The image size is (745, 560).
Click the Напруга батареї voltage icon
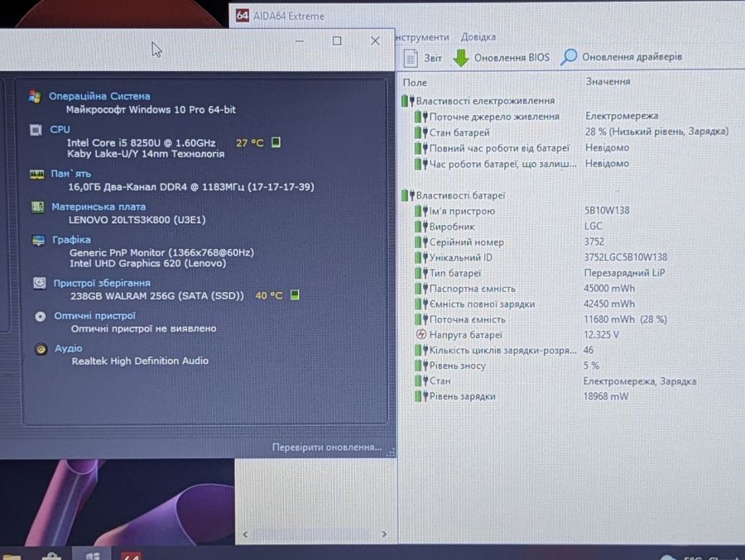tap(421, 334)
